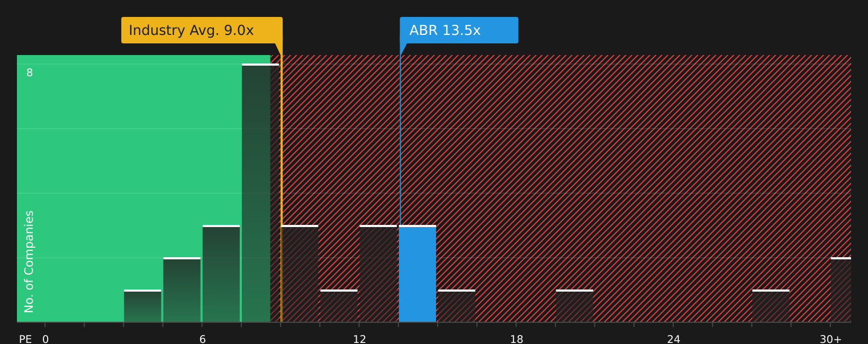Click the x-axis label '24'

[673, 339]
